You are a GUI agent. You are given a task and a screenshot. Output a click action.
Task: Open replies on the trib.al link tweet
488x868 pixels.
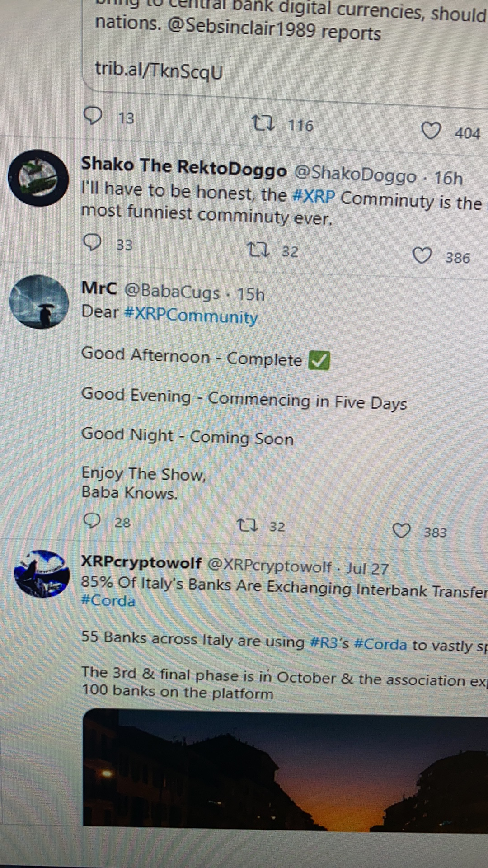(93, 116)
